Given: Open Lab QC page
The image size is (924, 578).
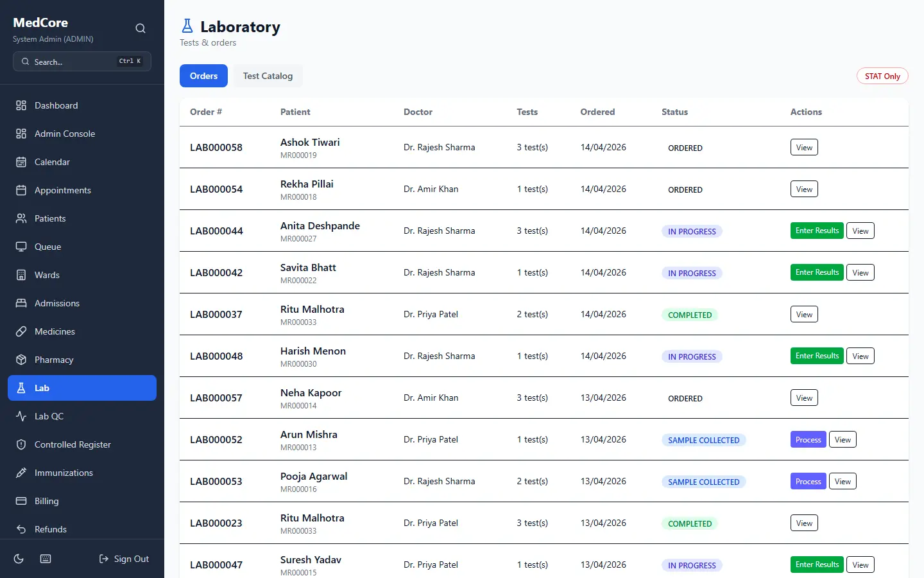Looking at the screenshot, I should pyautogui.click(x=82, y=416).
